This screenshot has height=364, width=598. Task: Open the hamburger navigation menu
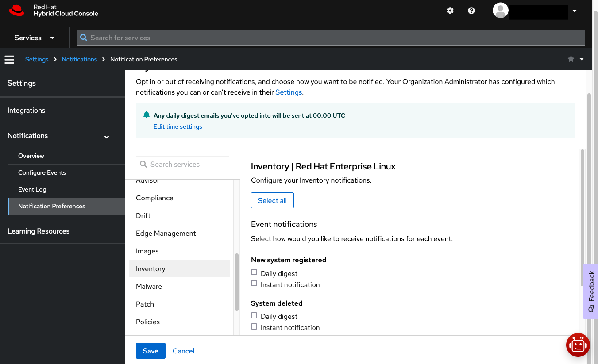click(9, 59)
